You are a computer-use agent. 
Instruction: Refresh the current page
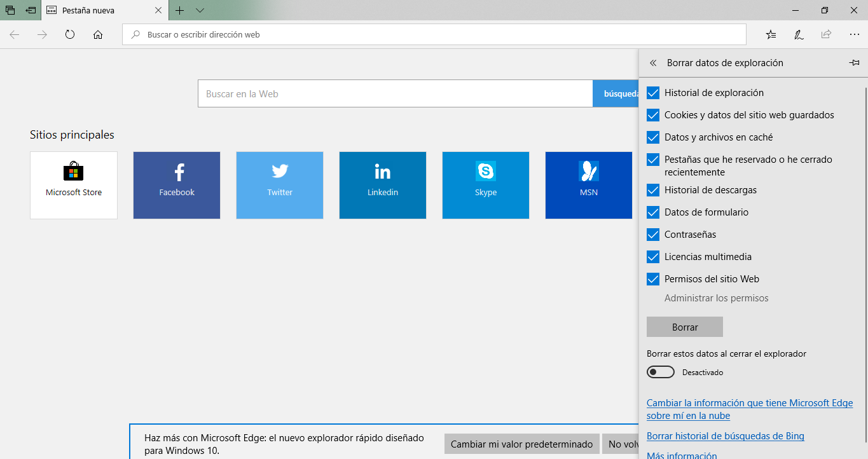[70, 35]
